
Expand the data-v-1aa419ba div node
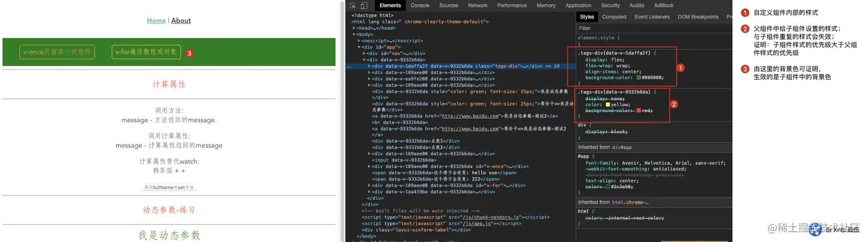click(369, 192)
